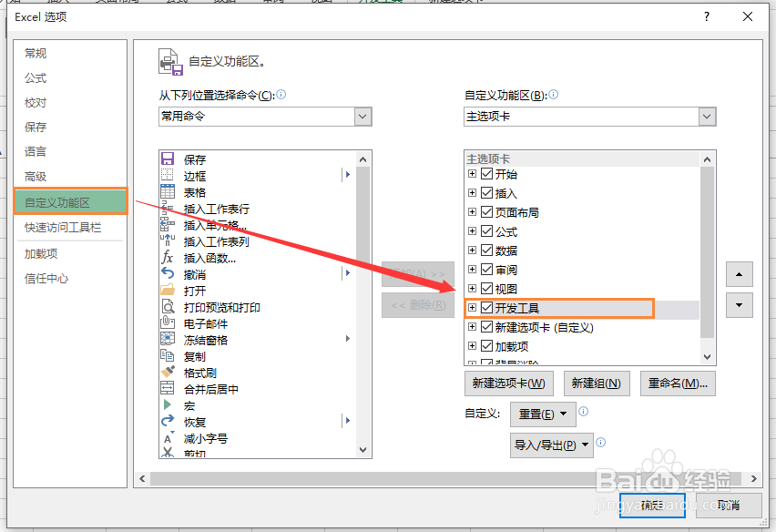This screenshot has height=532, width=776.
Task: Click the Macro (宏) play icon
Action: pos(168,404)
